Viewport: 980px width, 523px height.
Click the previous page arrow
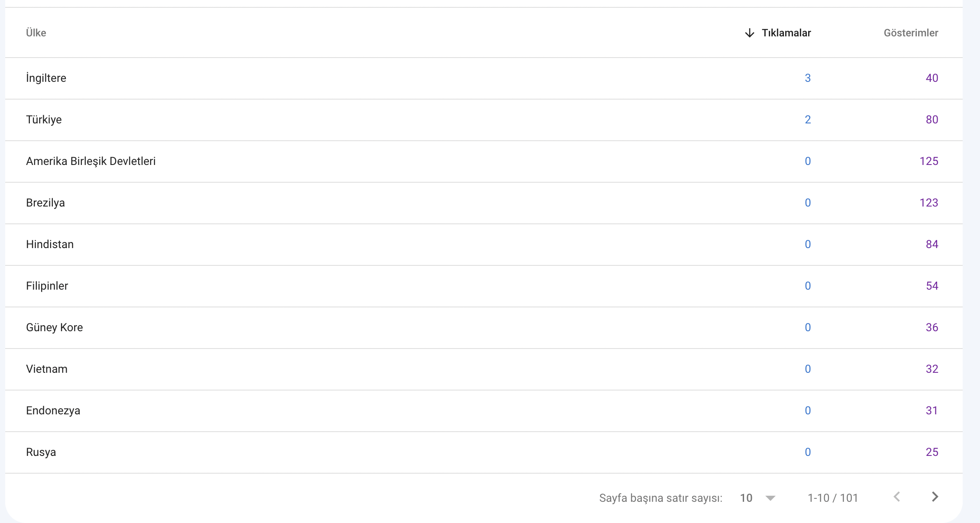pyautogui.click(x=897, y=497)
